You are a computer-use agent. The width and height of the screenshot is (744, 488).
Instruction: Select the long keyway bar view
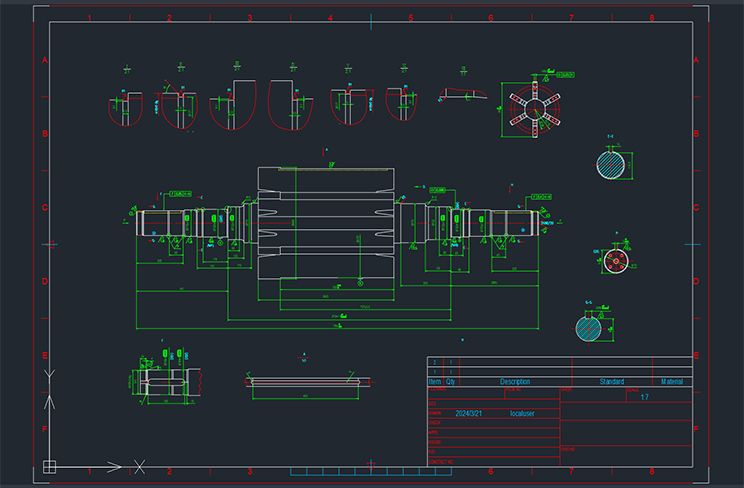tap(307, 380)
